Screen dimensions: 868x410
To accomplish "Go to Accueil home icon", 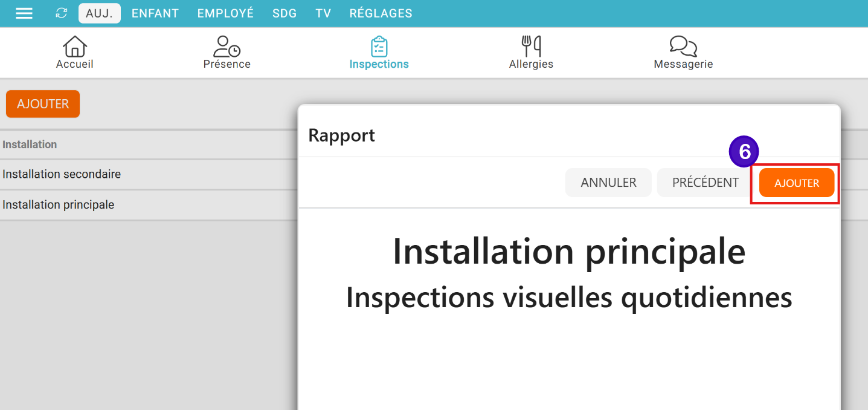I will pos(75,47).
